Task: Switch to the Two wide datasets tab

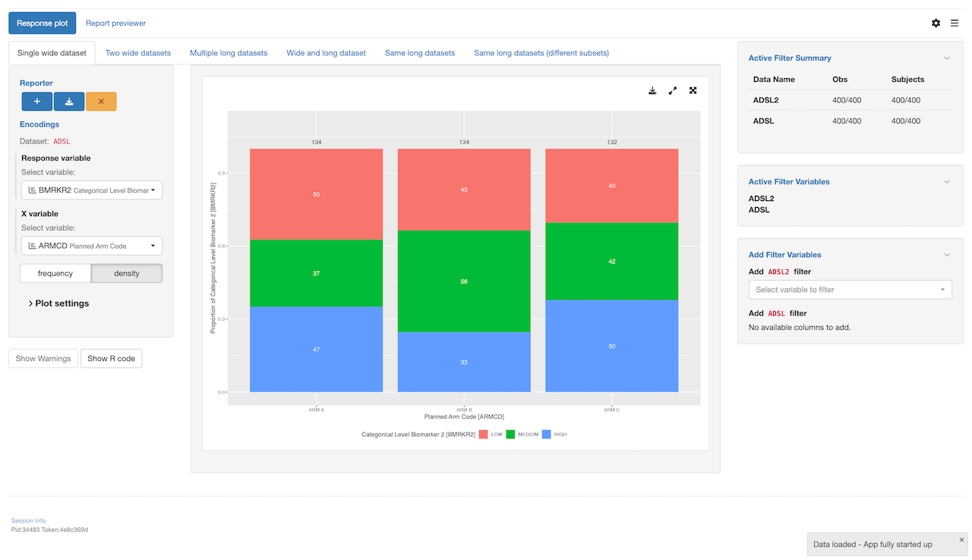Action: (138, 53)
